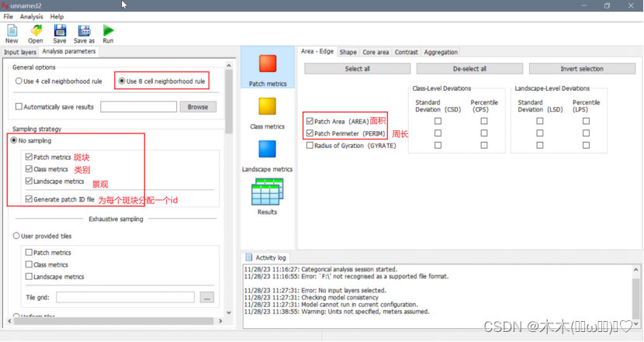Check Patch metrics under User provided tiles
This screenshot has width=644, height=342.
click(x=29, y=253)
